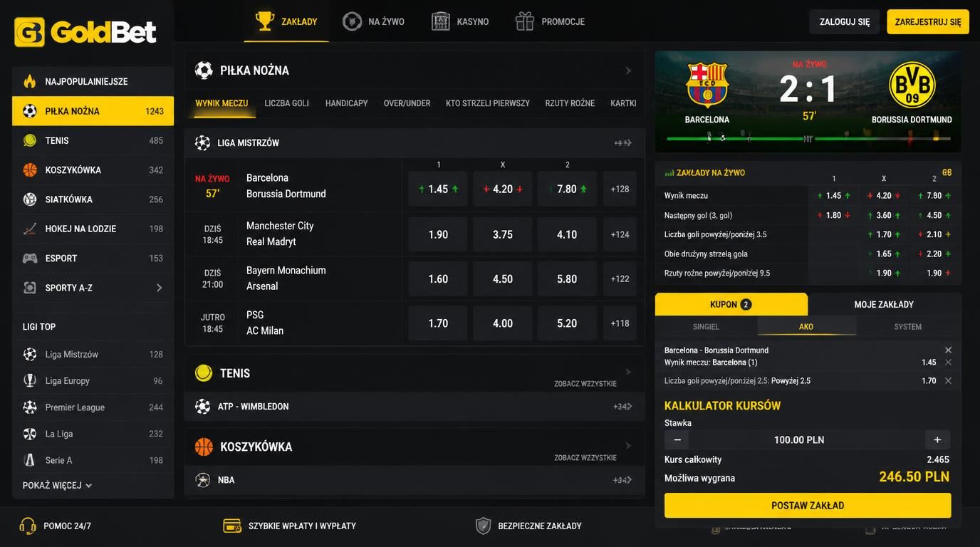Switch to Na żywo section
This screenshot has width=980, height=547.
(x=373, y=21)
